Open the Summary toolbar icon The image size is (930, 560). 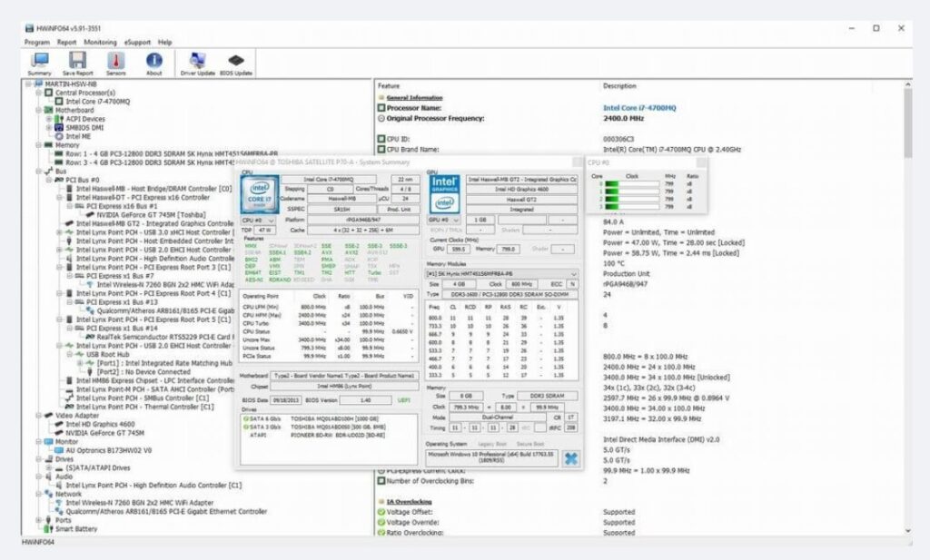(x=39, y=62)
